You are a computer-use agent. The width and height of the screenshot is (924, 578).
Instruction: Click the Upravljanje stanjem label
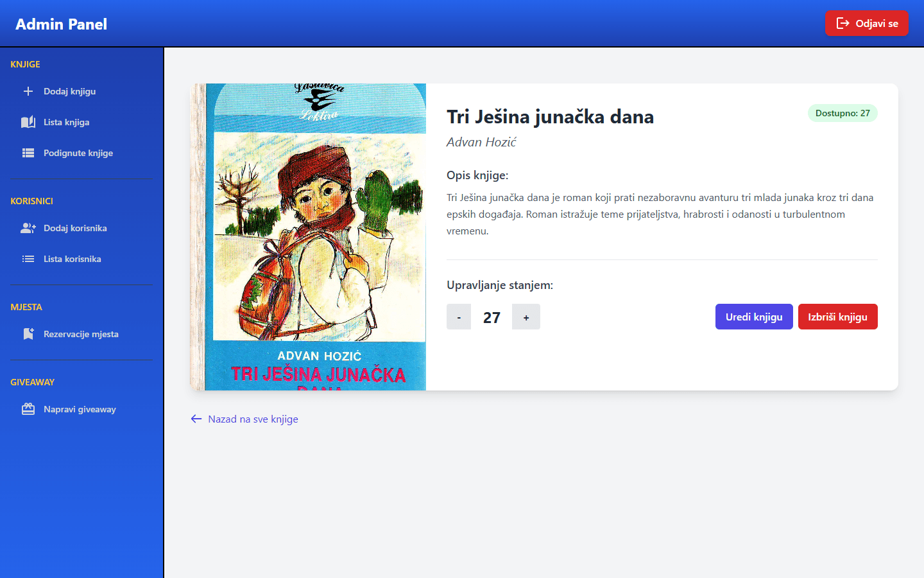click(x=500, y=285)
